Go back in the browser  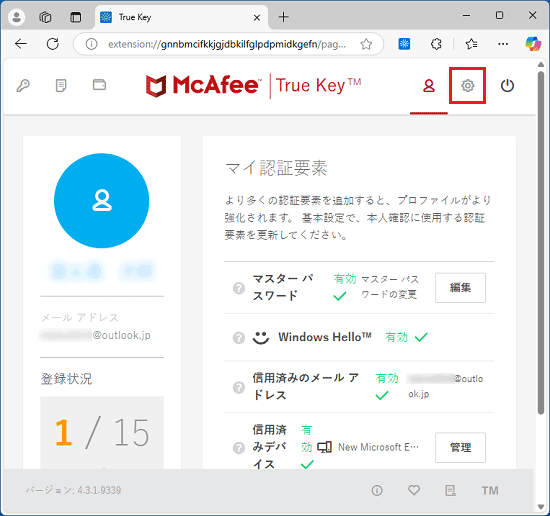click(x=21, y=44)
